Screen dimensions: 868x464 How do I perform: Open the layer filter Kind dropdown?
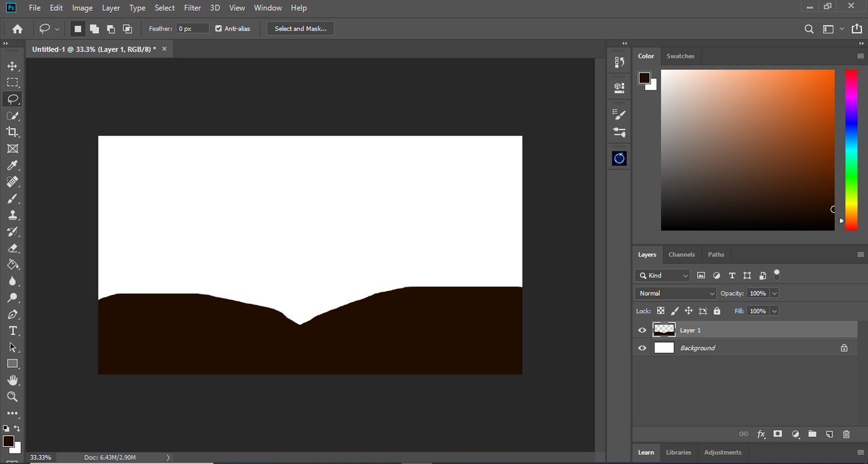663,275
